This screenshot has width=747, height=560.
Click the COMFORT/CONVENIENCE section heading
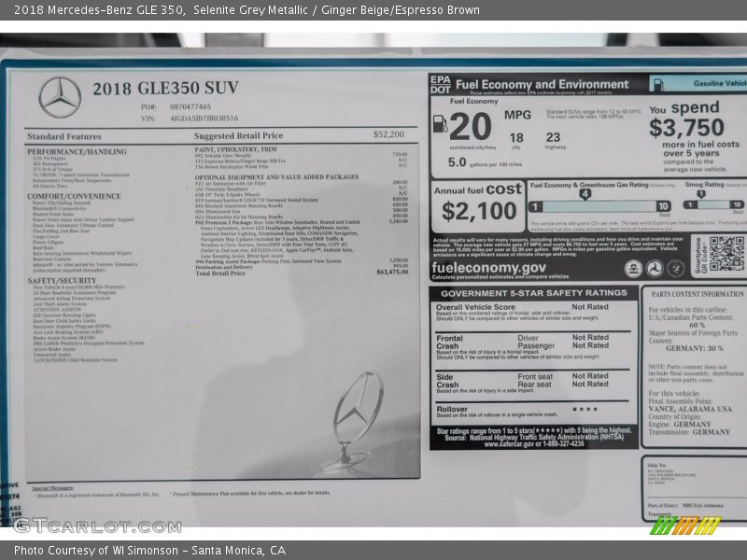coord(74,196)
